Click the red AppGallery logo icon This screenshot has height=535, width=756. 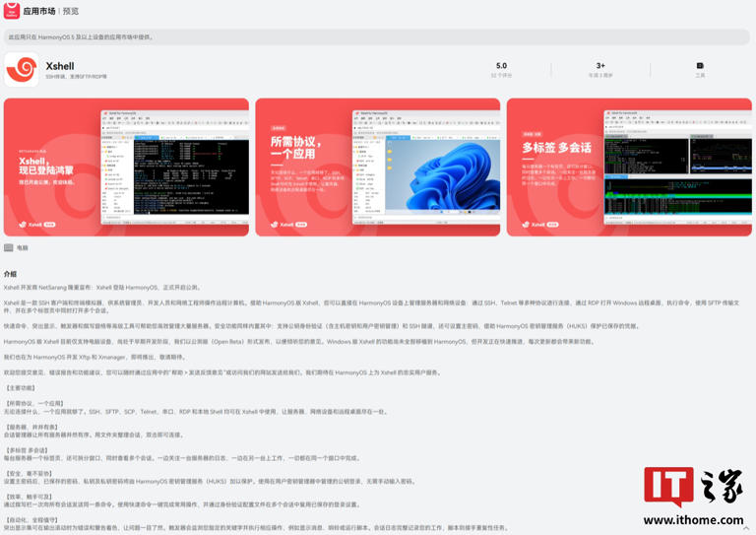[x=12, y=11]
